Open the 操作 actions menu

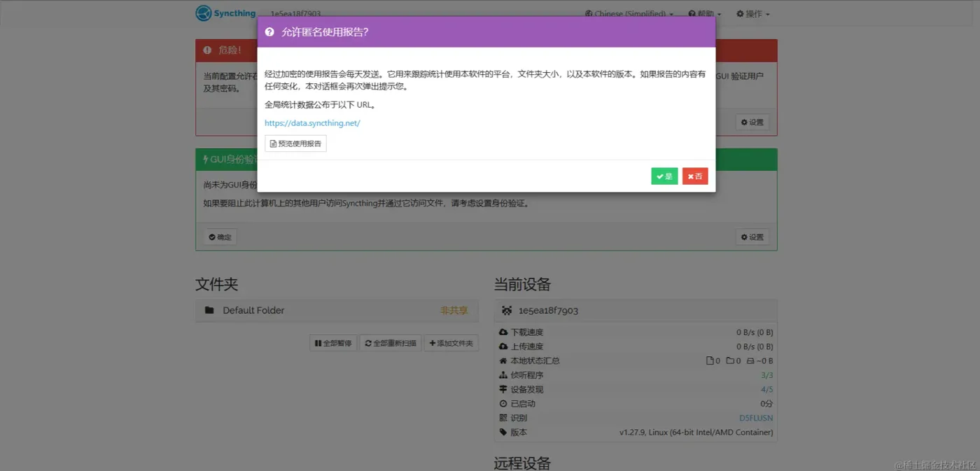pos(752,13)
